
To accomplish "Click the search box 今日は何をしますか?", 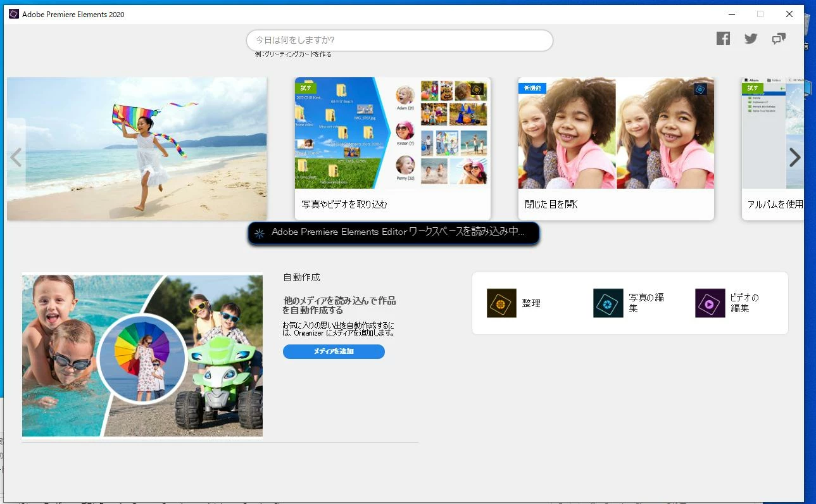I will [x=399, y=40].
